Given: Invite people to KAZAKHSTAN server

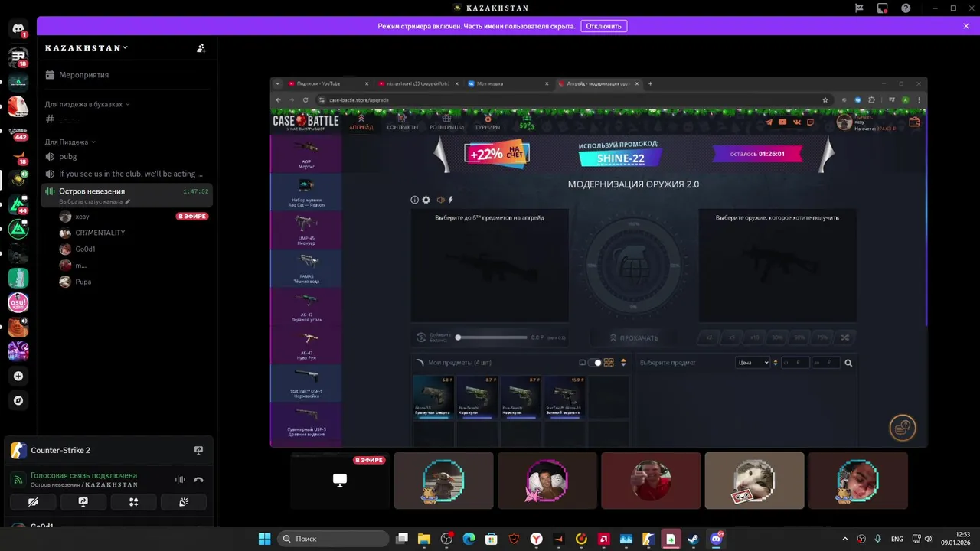Looking at the screenshot, I should (x=201, y=47).
